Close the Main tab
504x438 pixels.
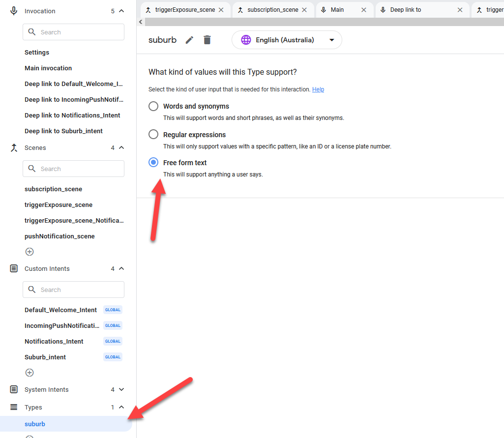pyautogui.click(x=364, y=10)
